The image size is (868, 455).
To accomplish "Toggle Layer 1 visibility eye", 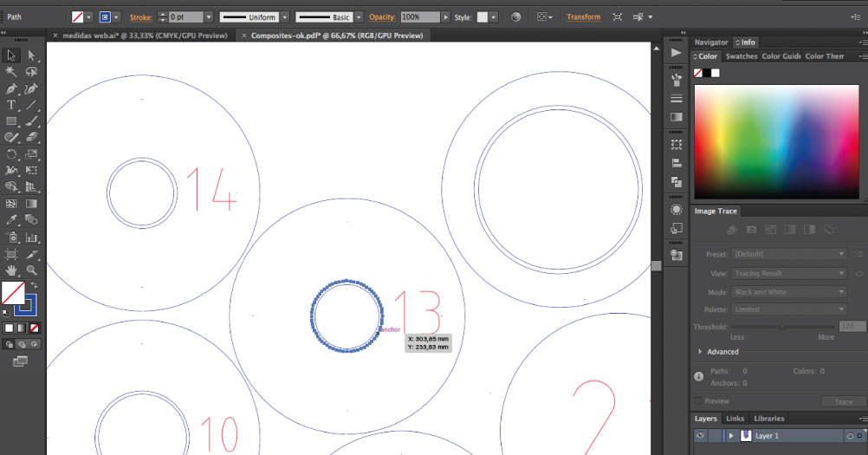I will click(700, 436).
